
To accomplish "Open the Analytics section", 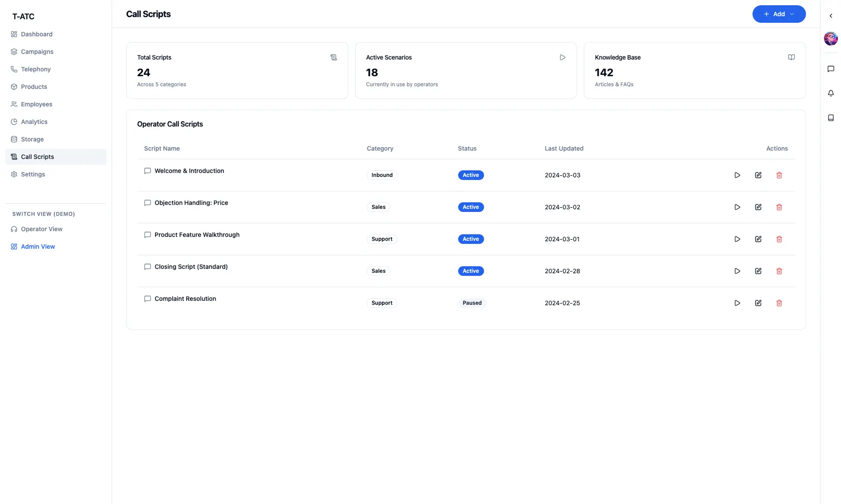I will (34, 122).
